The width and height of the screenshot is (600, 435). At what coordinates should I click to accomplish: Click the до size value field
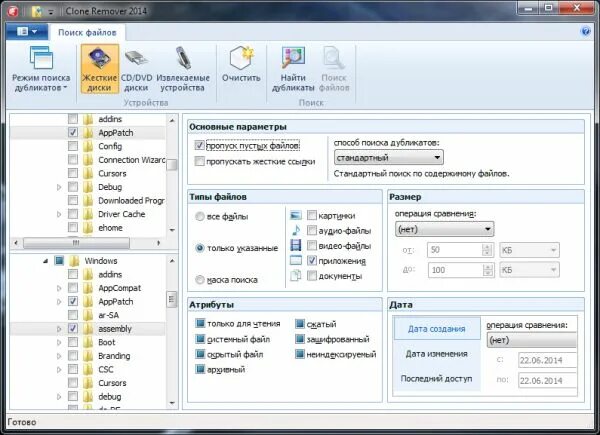tap(455, 270)
